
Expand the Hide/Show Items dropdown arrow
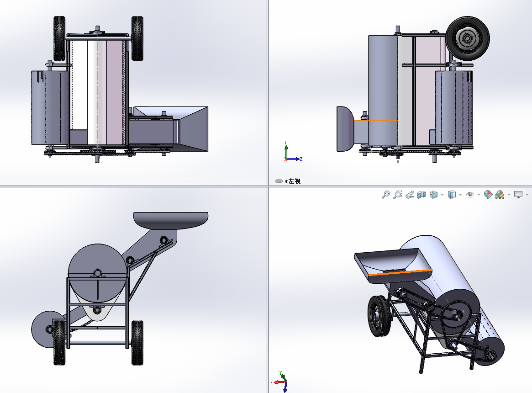[479, 195]
